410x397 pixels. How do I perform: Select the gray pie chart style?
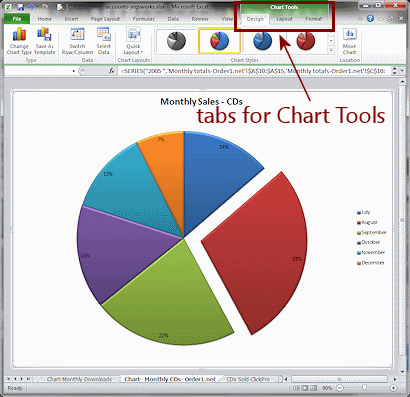coord(176,41)
